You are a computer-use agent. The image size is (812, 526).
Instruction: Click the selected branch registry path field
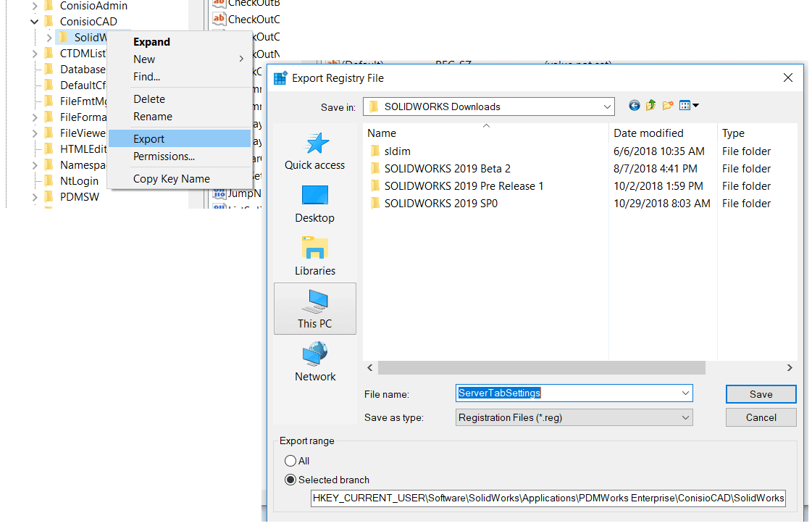[548, 498]
